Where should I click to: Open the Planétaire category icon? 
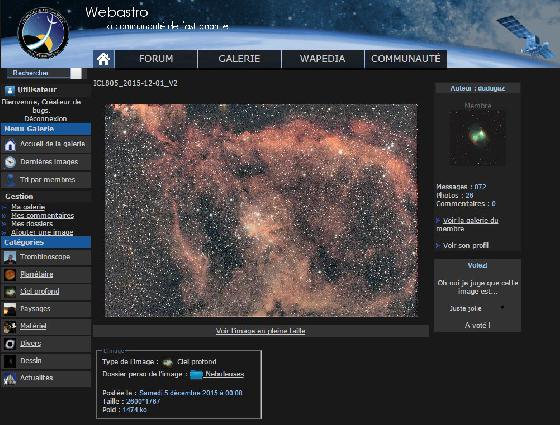[10, 274]
